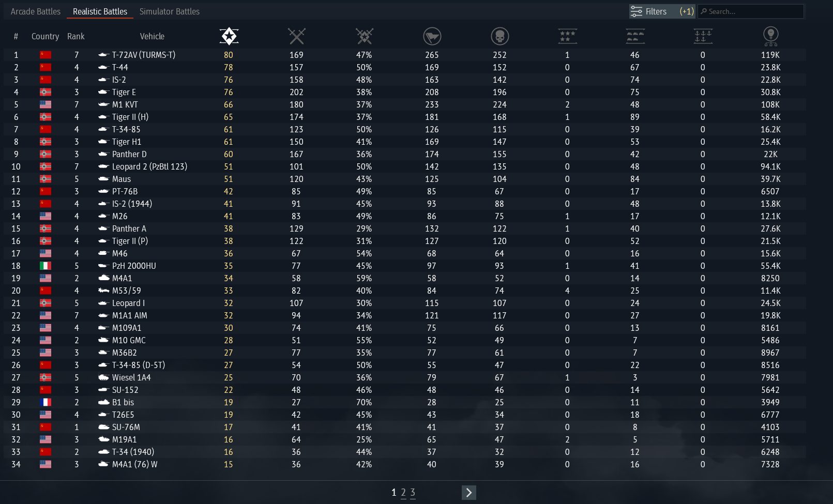Select the M26 vehicle name
The height and width of the screenshot is (504, 833).
click(x=120, y=216)
